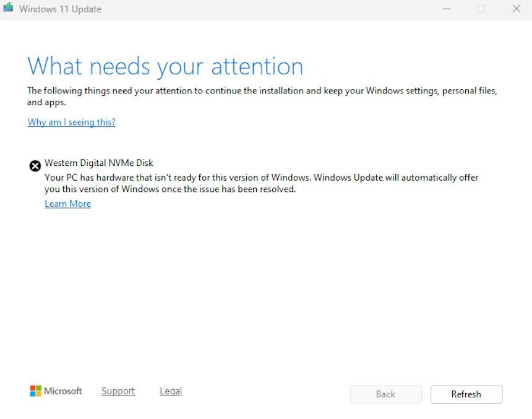Click the "What needs your attention" heading
This screenshot has width=532, height=419.
(x=165, y=67)
